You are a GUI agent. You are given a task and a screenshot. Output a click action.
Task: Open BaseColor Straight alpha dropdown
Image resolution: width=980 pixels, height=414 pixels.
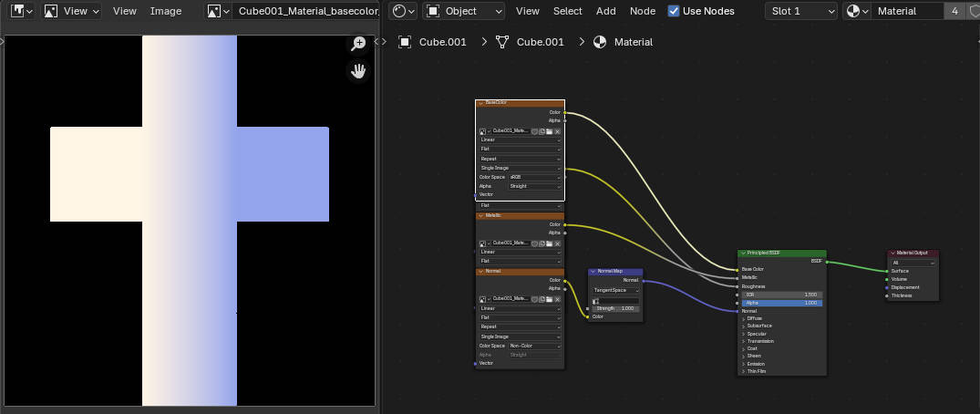coord(535,186)
